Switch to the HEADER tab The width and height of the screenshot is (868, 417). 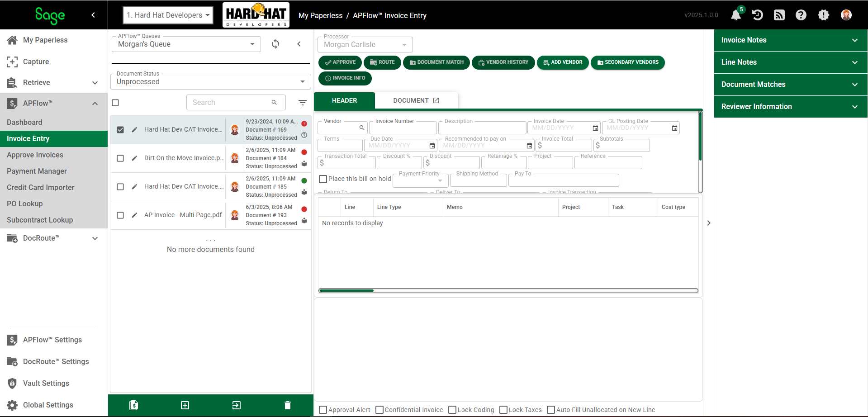tap(344, 100)
